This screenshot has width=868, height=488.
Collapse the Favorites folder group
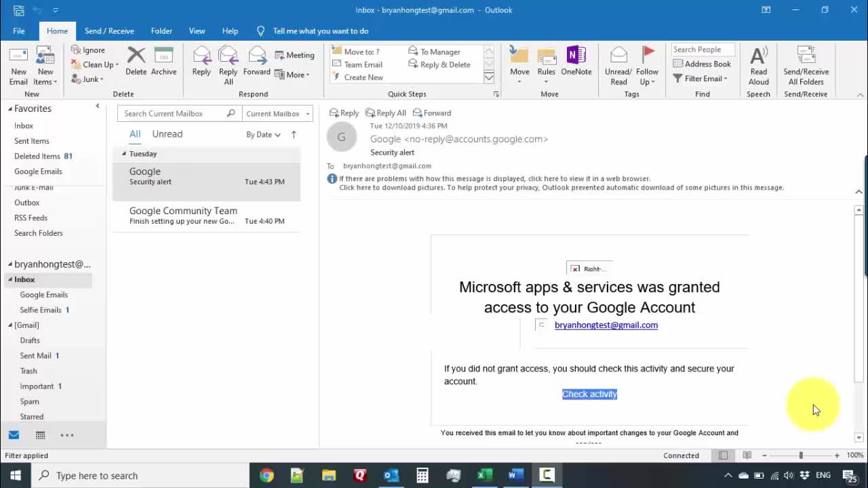coord(10,108)
